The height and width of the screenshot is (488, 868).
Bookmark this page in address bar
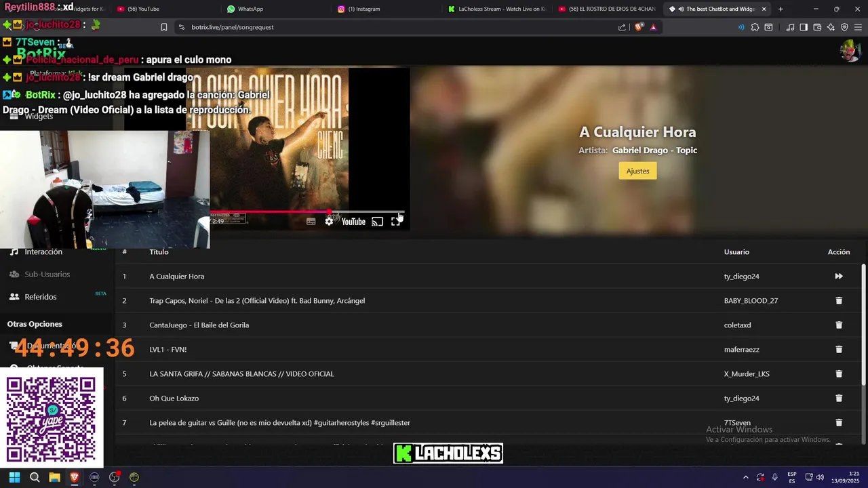pyautogui.click(x=164, y=27)
